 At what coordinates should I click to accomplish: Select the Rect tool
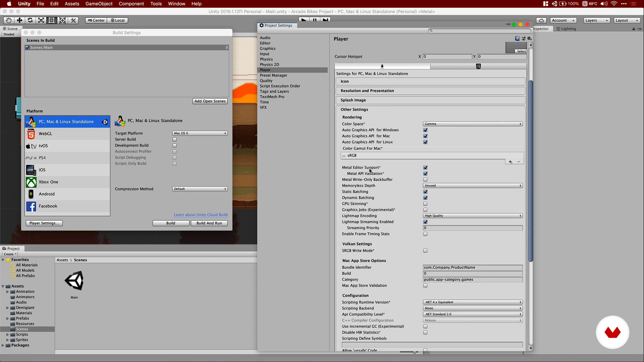(52, 20)
